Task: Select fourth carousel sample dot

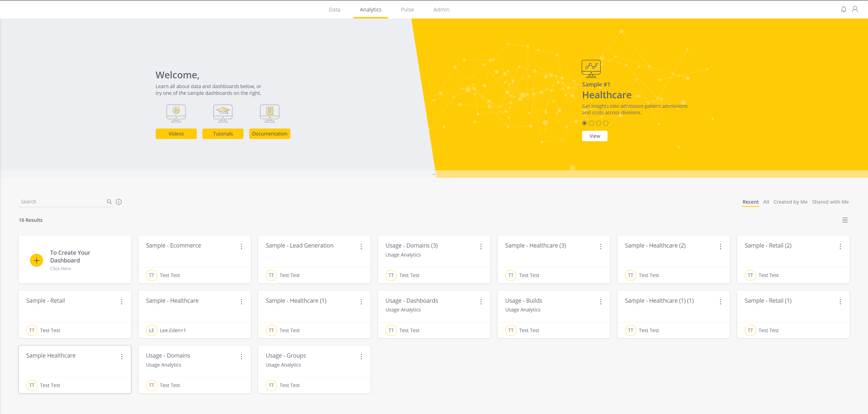Action: 606,123
